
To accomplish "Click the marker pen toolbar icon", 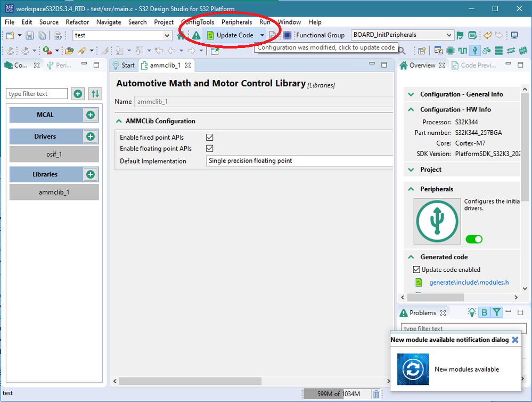I will click(x=82, y=51).
